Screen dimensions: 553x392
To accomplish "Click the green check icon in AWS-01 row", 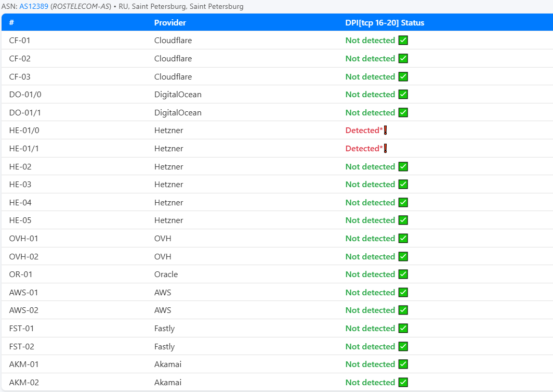I will pos(403,293).
